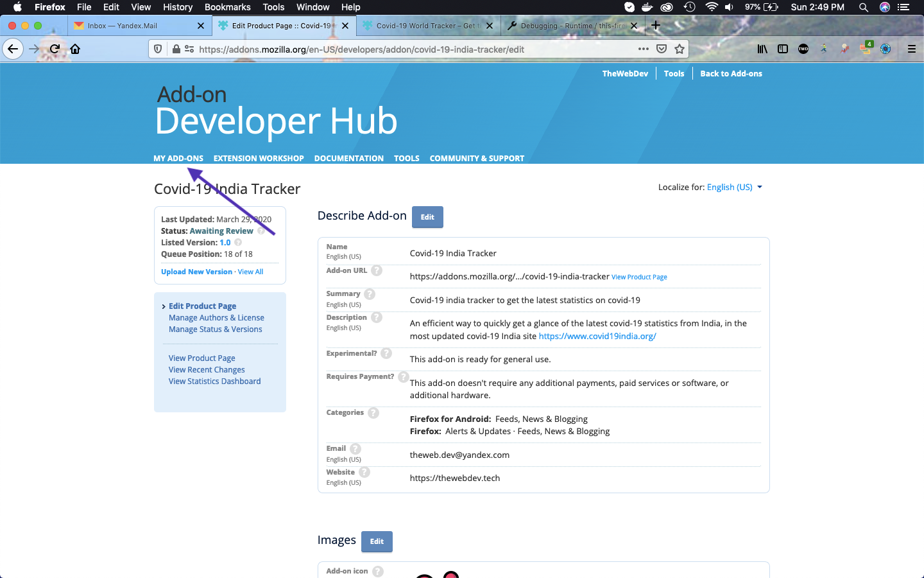Screen dimensions: 924x578
Task: Show sidebars via the toolbar icon
Action: 783,49
